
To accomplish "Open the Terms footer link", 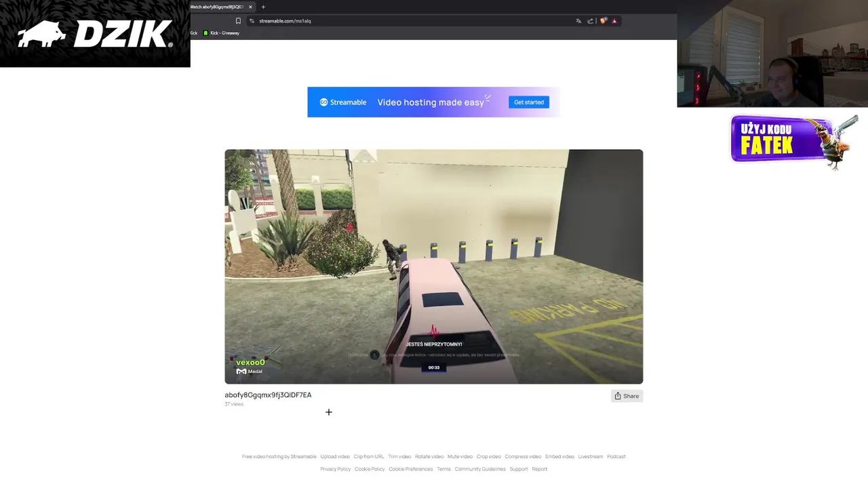I will click(443, 469).
